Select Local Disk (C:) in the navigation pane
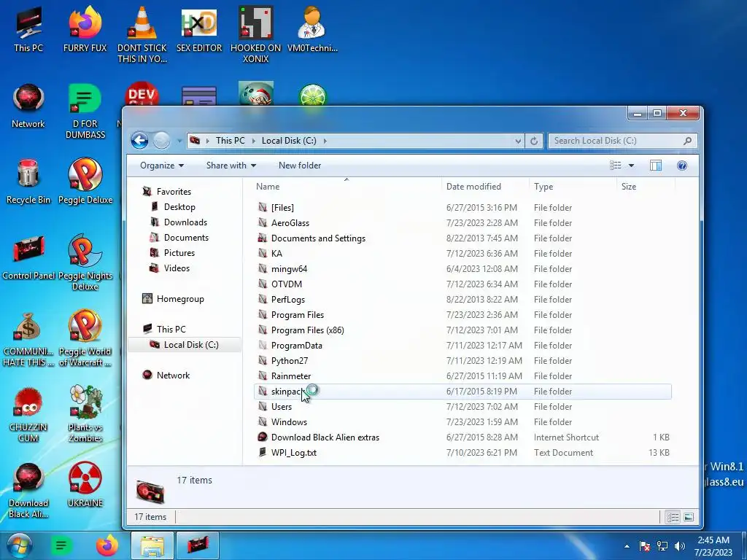This screenshot has height=560, width=747. [x=185, y=344]
